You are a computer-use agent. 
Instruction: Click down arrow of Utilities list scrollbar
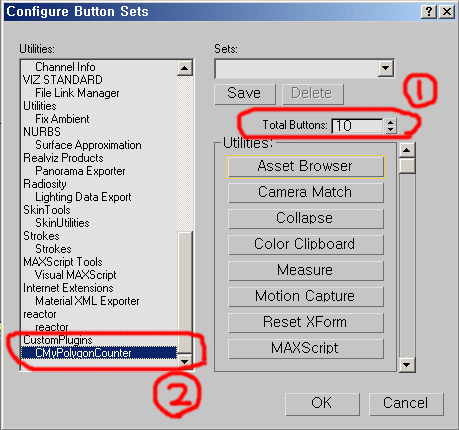coord(185,361)
